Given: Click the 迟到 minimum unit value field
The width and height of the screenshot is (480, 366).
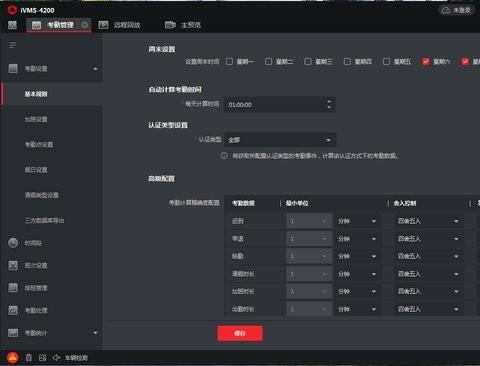Looking at the screenshot, I should coord(309,221).
